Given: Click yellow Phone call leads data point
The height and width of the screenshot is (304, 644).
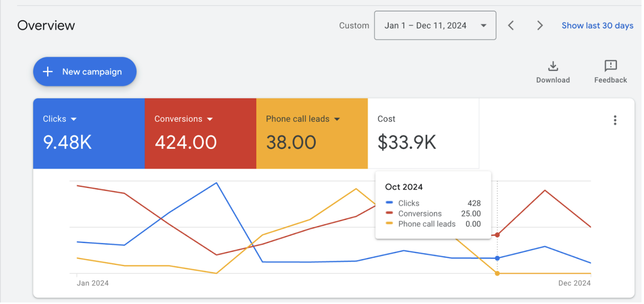Looking at the screenshot, I should tap(497, 273).
